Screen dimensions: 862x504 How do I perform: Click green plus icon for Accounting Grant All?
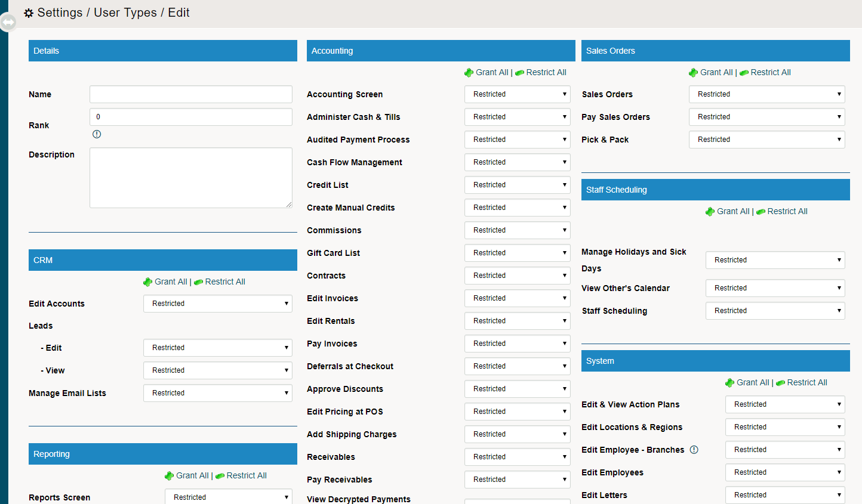pos(469,73)
